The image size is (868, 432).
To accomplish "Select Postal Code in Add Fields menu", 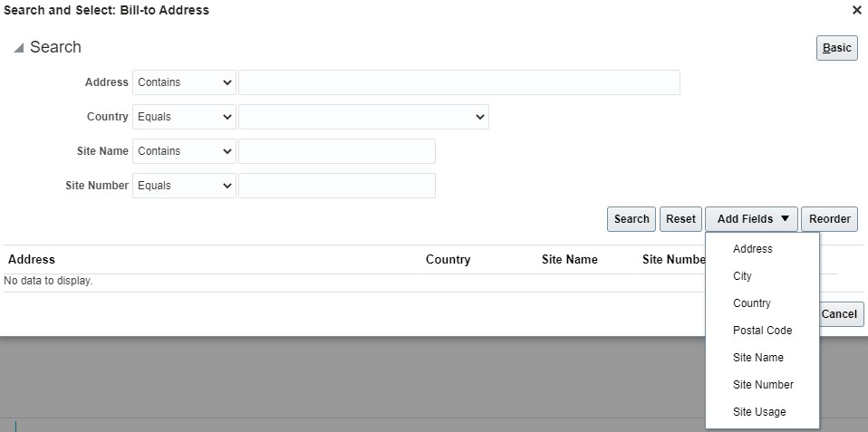I will click(x=762, y=331).
